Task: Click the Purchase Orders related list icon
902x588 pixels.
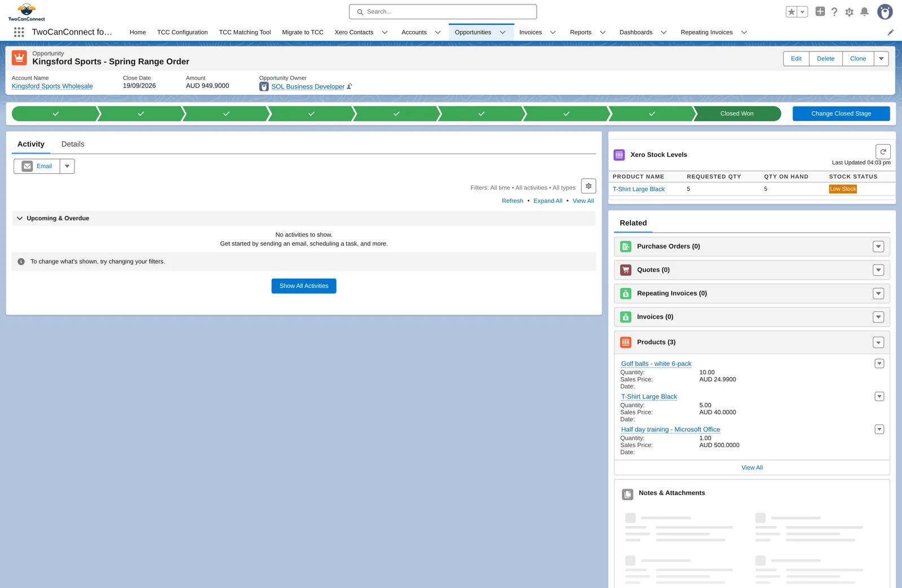Action: pyautogui.click(x=626, y=246)
